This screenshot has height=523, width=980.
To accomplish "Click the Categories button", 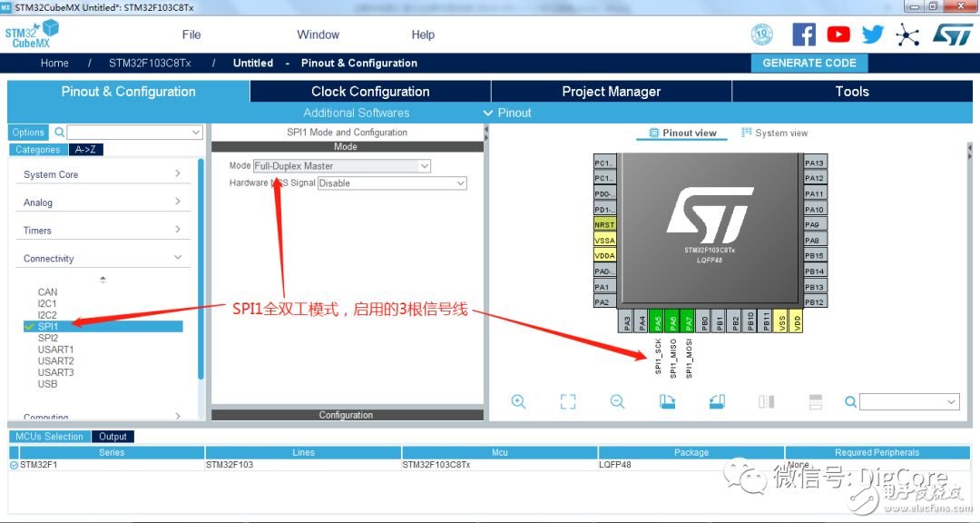I will [37, 150].
